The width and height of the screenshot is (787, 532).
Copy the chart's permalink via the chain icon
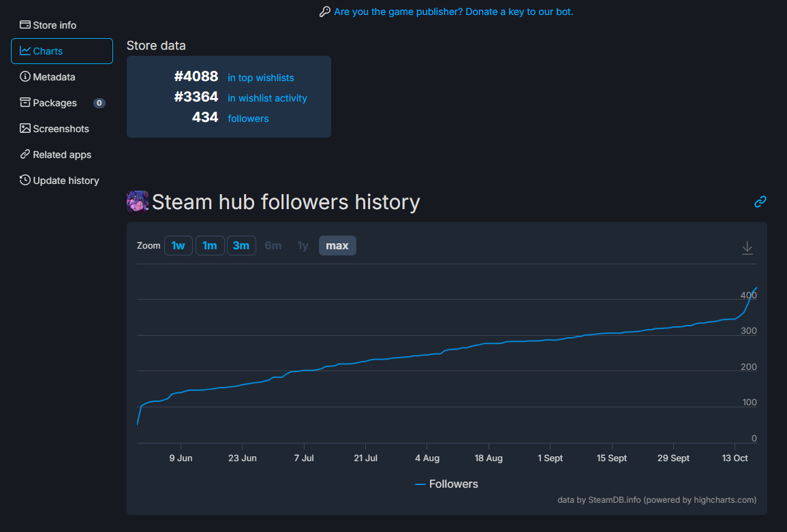pyautogui.click(x=760, y=202)
